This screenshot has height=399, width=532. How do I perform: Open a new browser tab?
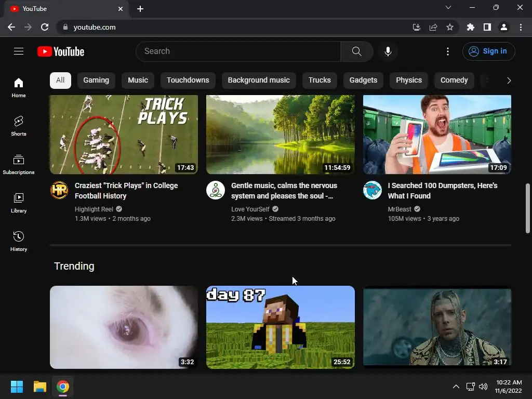(140, 9)
